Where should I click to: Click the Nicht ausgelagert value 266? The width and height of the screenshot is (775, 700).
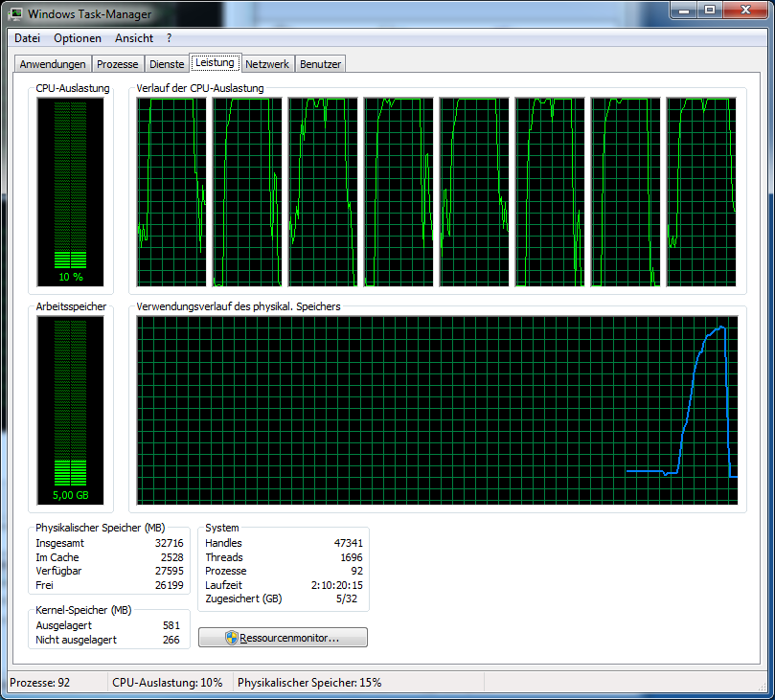(171, 640)
